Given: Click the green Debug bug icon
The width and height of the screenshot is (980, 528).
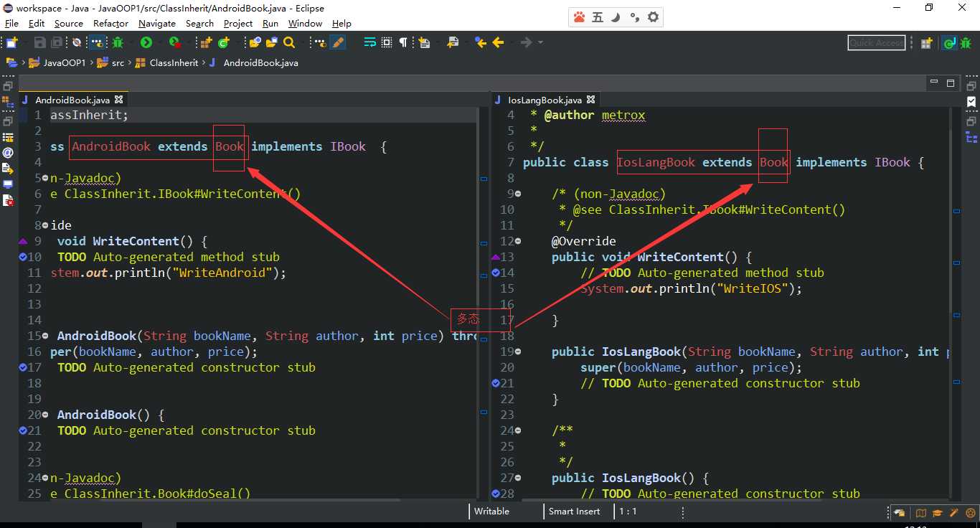Looking at the screenshot, I should (x=118, y=43).
